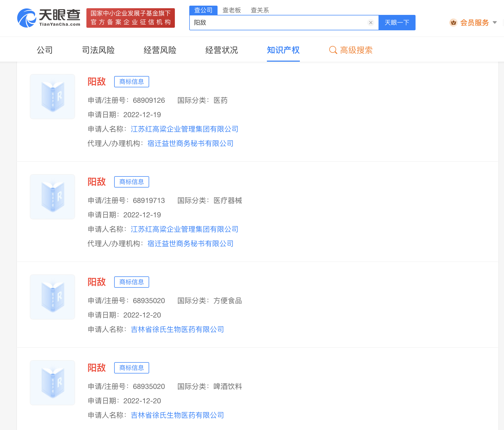Viewport: 504px width, 430px height.
Task: Open 江苏红高粱企业管理集团有限公司 in the 医疗器械 entry
Action: [185, 229]
